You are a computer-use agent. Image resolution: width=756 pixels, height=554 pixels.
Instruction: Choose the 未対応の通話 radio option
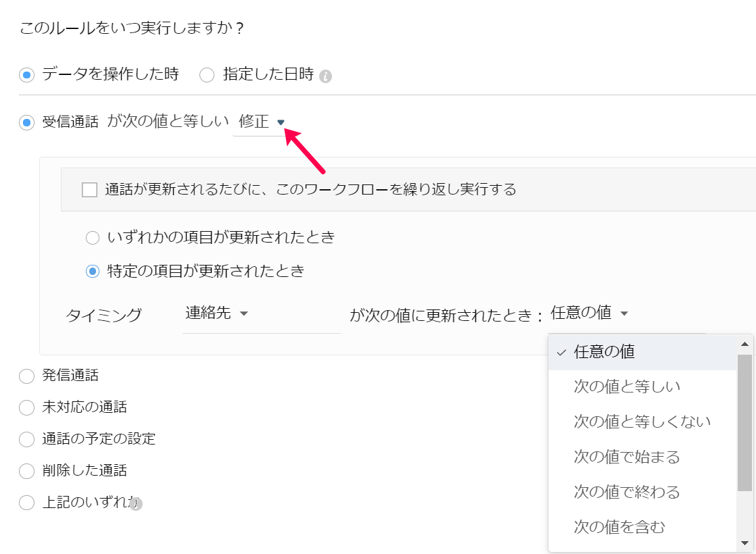26,407
